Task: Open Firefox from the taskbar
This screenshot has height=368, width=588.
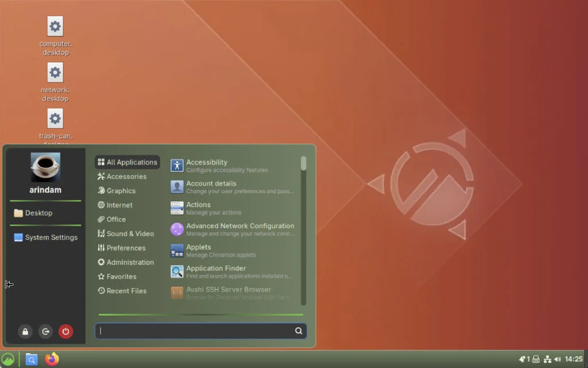Action: 52,359
